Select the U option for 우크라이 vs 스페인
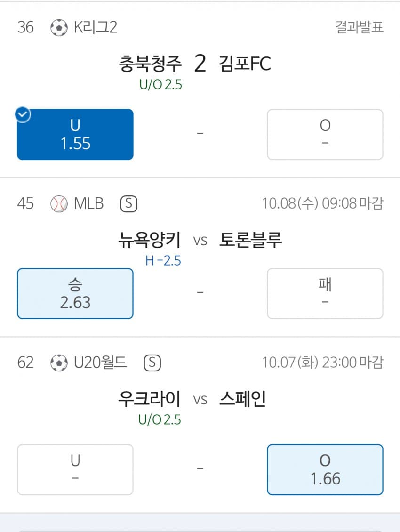Viewport: 400px width, 532px height. point(75,469)
